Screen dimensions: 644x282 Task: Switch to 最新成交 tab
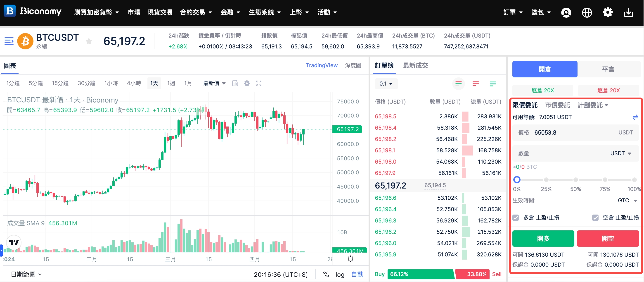(415, 66)
